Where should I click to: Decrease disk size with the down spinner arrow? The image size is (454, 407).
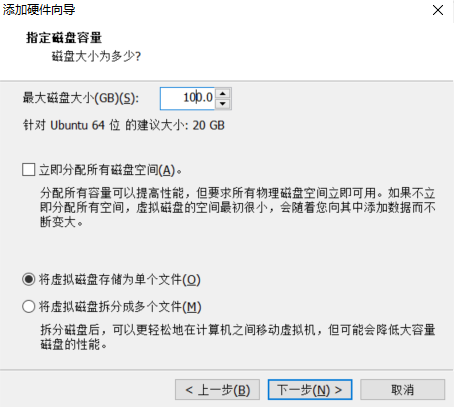(x=223, y=104)
